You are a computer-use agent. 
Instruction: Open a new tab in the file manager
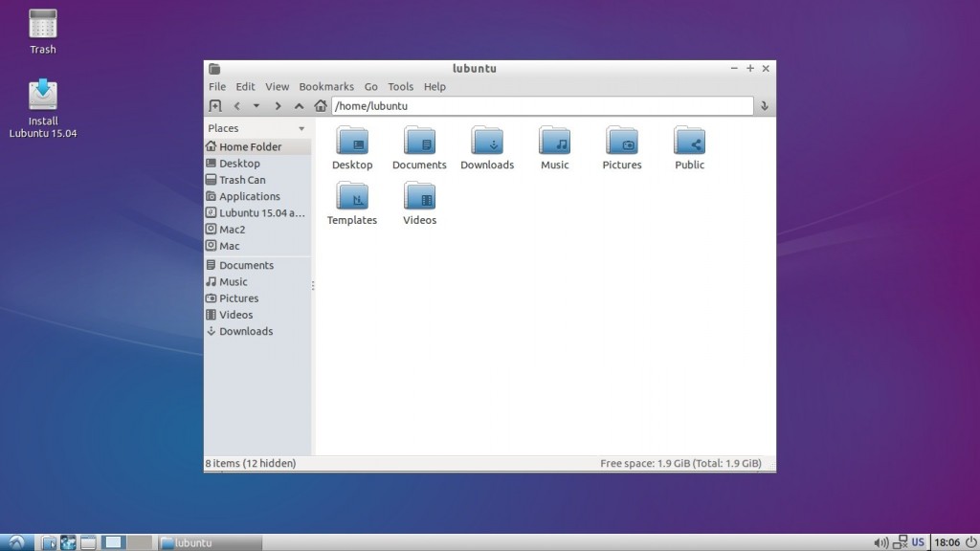(215, 105)
